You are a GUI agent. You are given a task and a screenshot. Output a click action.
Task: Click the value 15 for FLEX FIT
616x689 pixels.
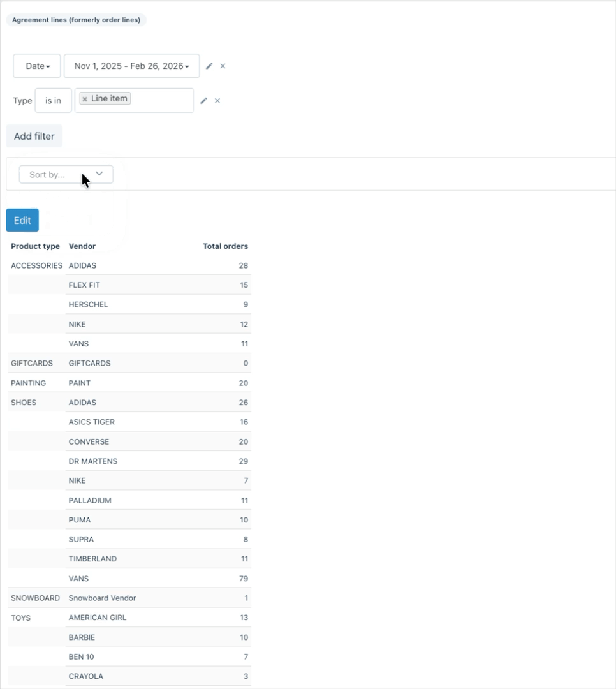point(244,285)
